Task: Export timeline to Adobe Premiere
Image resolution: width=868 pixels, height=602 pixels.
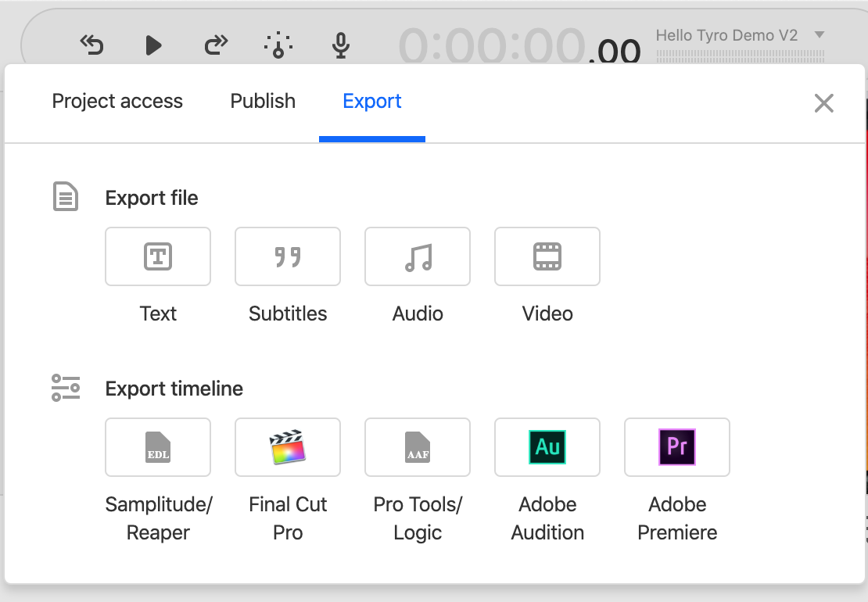Action: tap(677, 447)
